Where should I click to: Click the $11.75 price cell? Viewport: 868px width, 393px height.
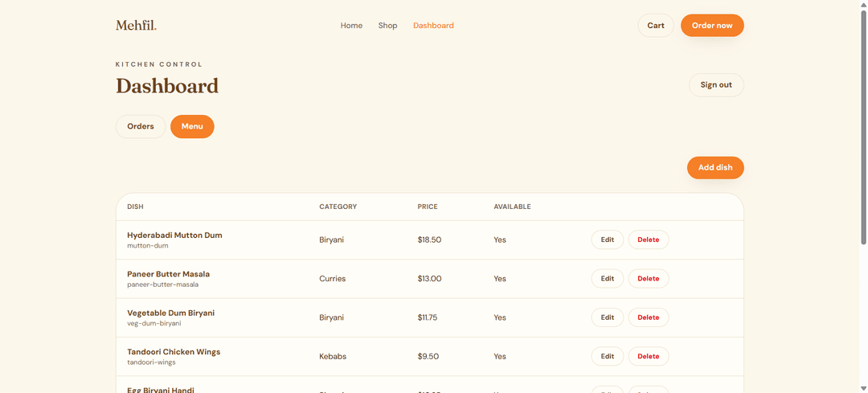tap(429, 317)
